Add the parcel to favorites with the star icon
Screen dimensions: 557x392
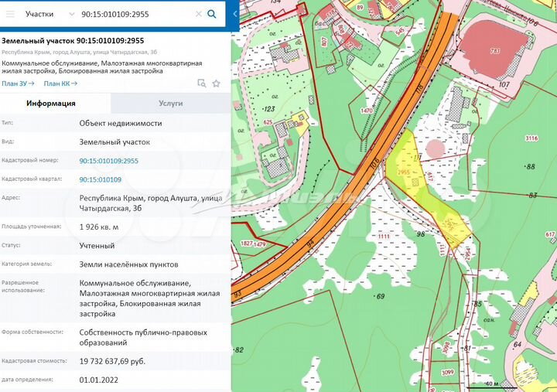(x=216, y=84)
